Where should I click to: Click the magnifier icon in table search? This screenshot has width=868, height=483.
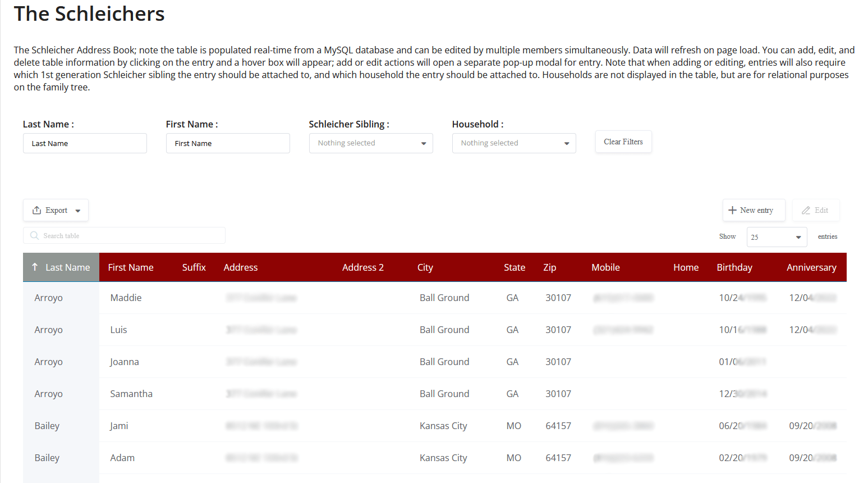pos(35,236)
